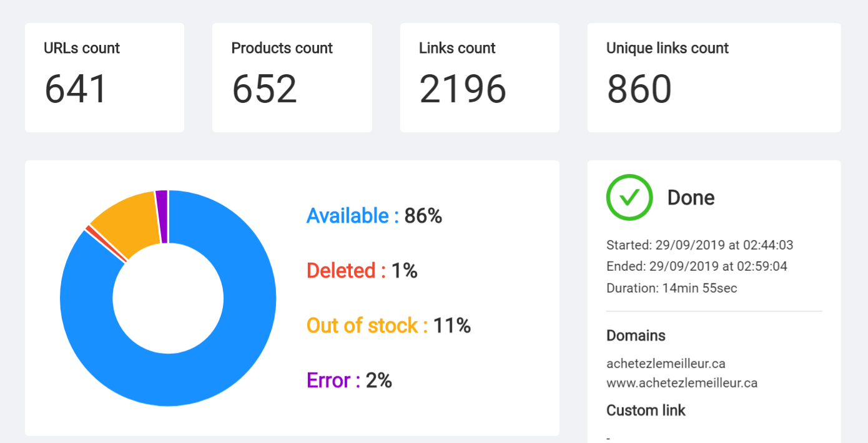
Task: Click the Links count card
Action: (479, 77)
